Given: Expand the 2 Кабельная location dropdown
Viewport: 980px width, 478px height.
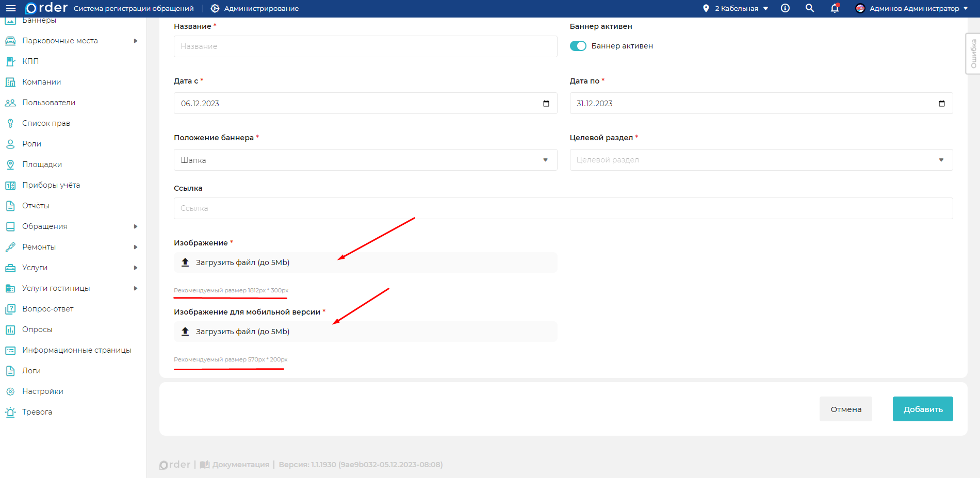Looking at the screenshot, I should tap(765, 8).
